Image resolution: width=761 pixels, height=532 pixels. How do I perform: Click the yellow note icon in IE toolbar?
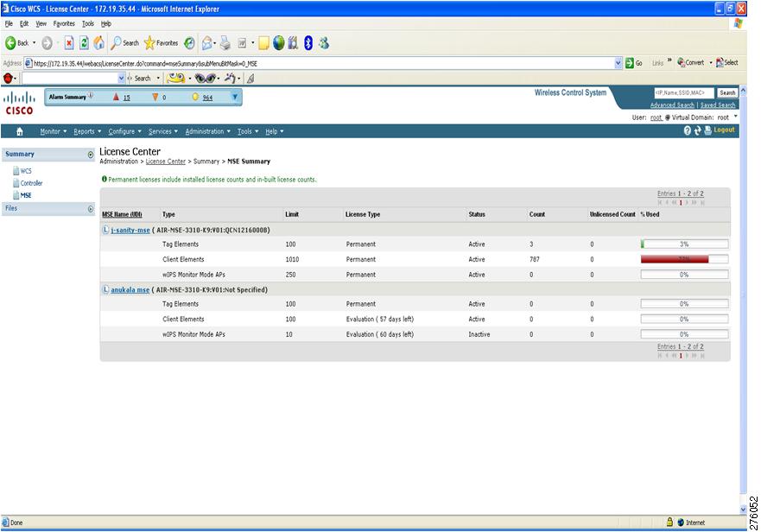[263, 43]
